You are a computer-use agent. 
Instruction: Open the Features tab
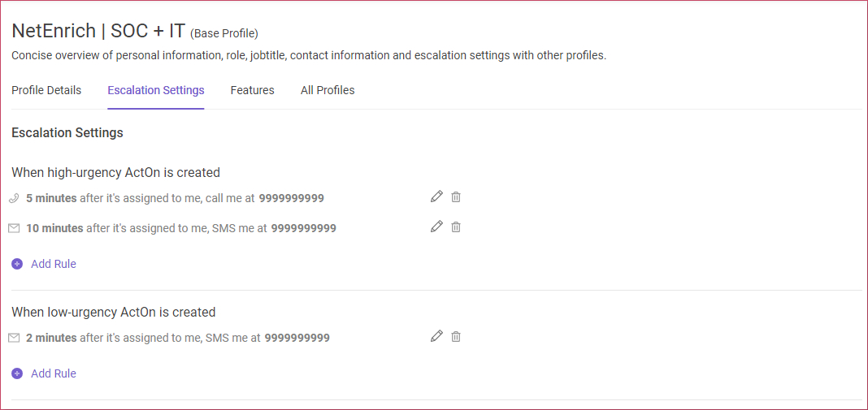click(x=253, y=90)
